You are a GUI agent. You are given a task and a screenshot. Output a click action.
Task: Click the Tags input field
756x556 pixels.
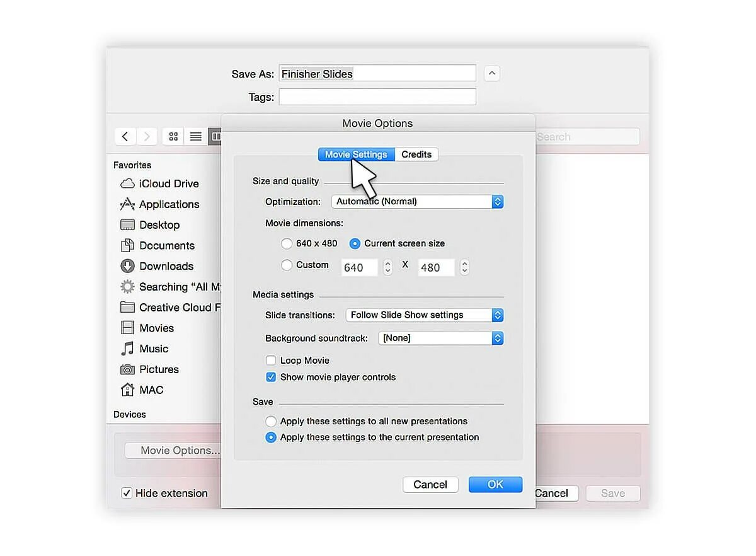[377, 96]
